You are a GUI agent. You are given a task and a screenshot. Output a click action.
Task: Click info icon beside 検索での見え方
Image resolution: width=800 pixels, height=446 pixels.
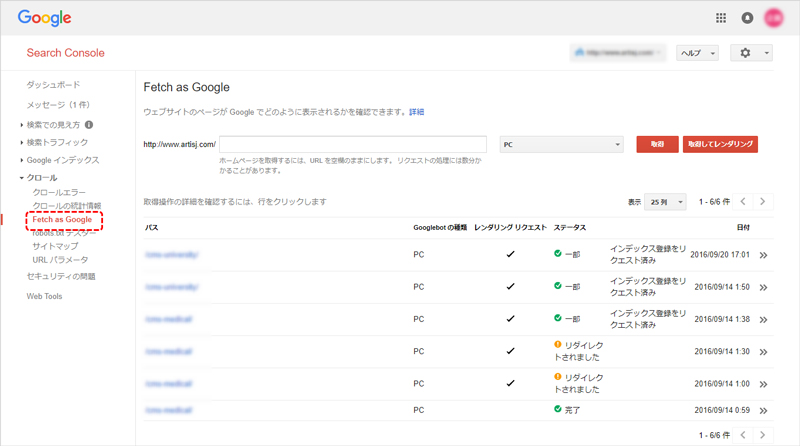tap(89, 125)
